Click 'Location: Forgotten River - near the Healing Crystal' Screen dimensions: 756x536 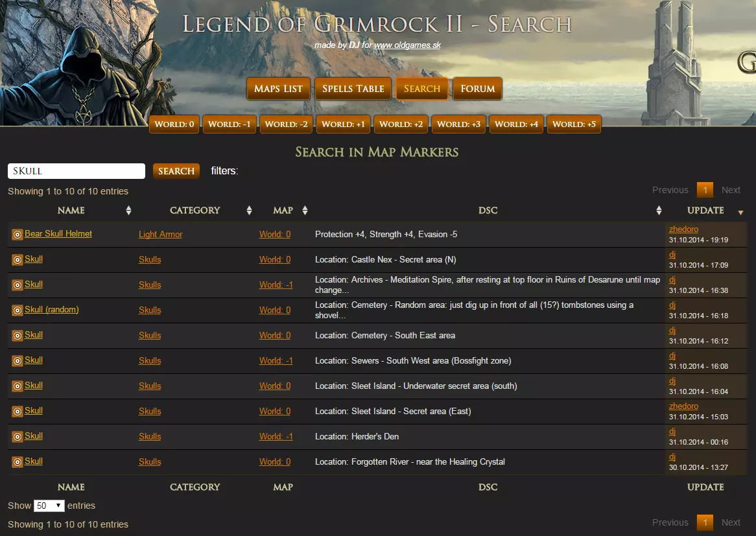pos(410,461)
